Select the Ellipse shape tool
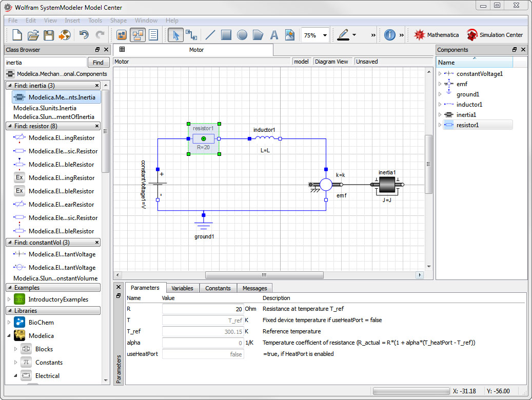 242,35
